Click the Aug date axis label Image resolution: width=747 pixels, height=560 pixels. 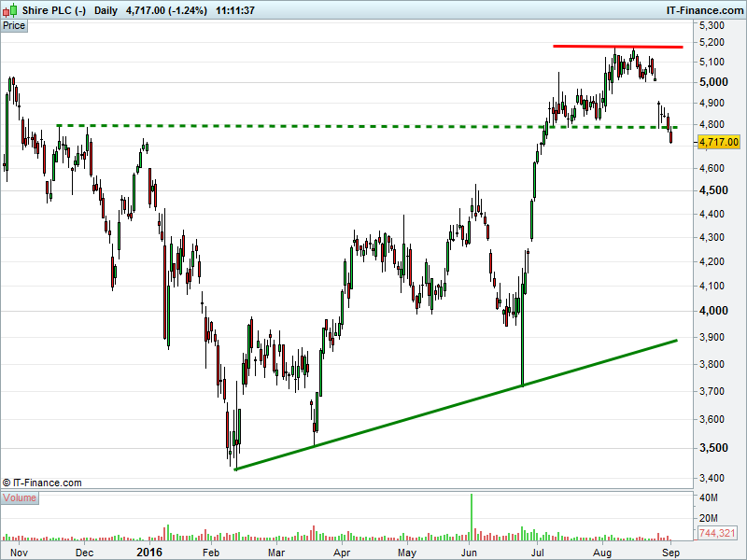(602, 553)
